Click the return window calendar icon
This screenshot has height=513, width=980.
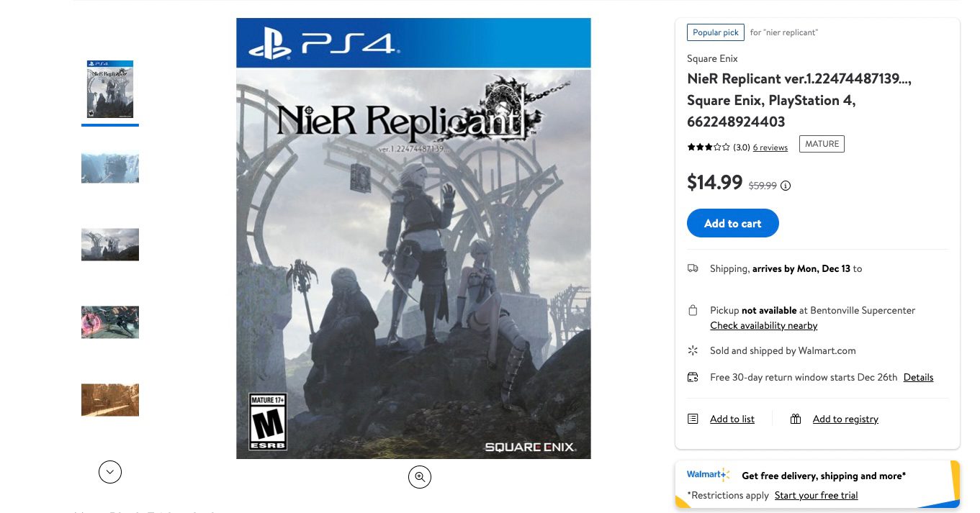693,377
